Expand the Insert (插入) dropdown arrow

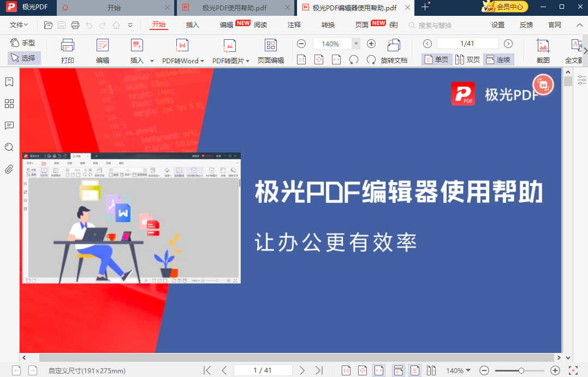(152, 61)
